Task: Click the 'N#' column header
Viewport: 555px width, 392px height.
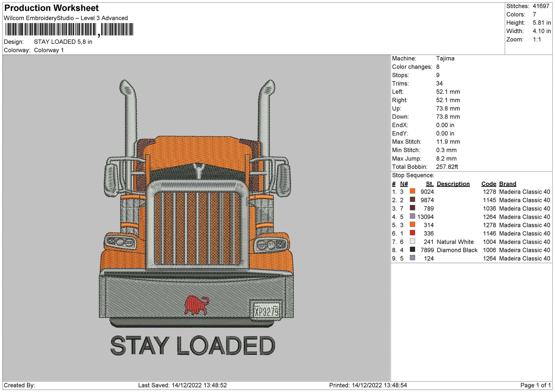Action: coord(404,184)
